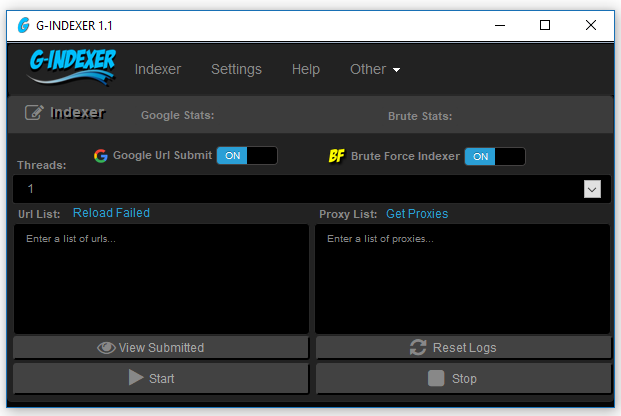This screenshot has height=416, width=621.
Task: Maximize the G-INDEXER window
Action: point(545,25)
